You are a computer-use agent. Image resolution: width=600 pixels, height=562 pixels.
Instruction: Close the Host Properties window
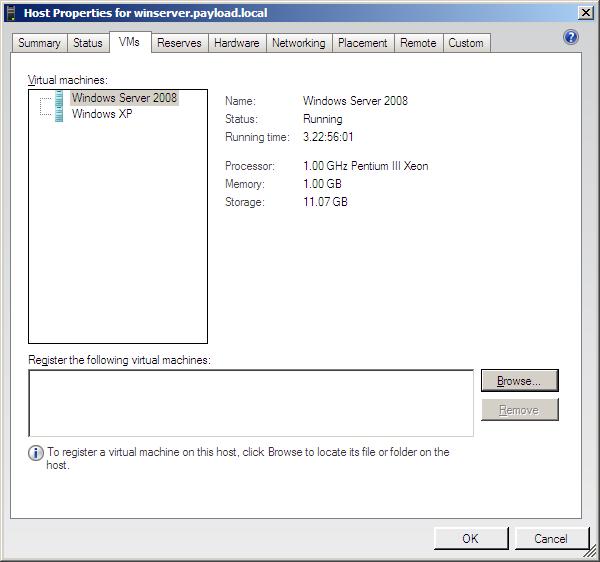click(585, 13)
